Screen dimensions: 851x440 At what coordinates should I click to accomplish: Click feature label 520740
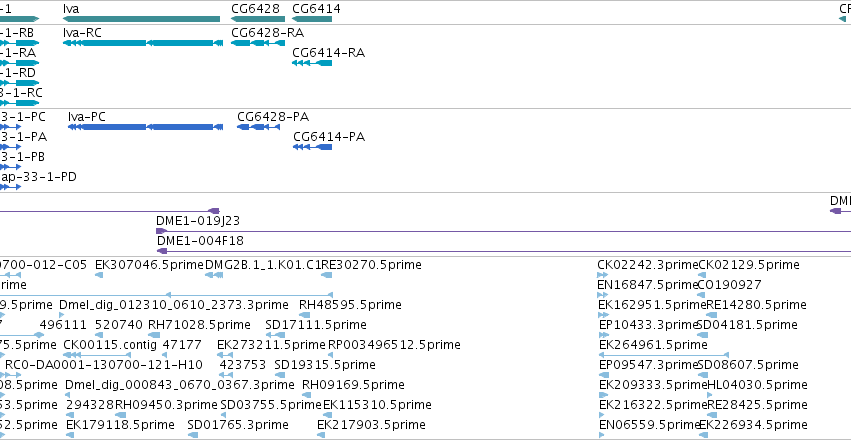(118, 325)
